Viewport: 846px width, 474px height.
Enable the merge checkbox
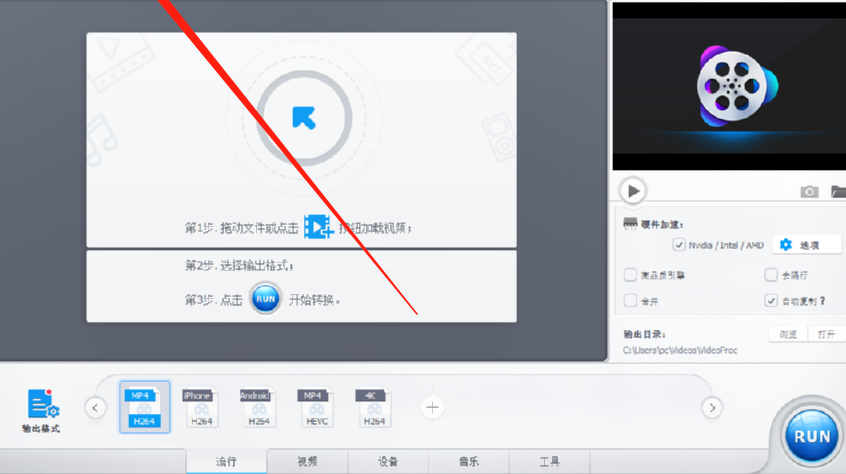pyautogui.click(x=630, y=300)
